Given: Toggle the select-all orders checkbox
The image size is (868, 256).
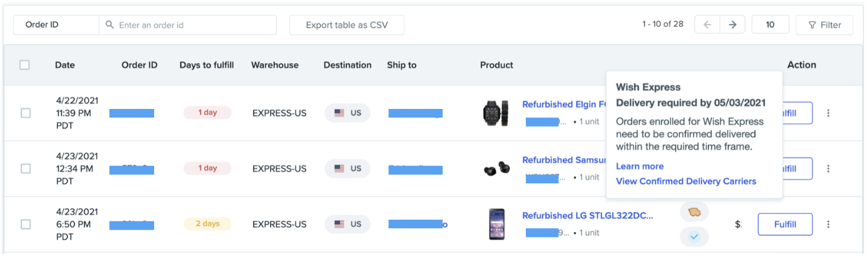Looking at the screenshot, I should click(x=25, y=65).
